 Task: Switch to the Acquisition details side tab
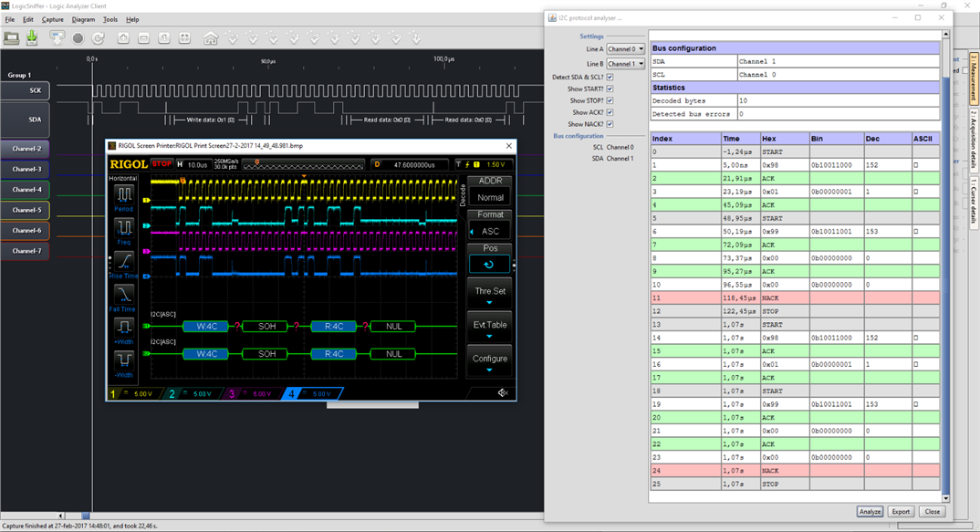tap(974, 138)
